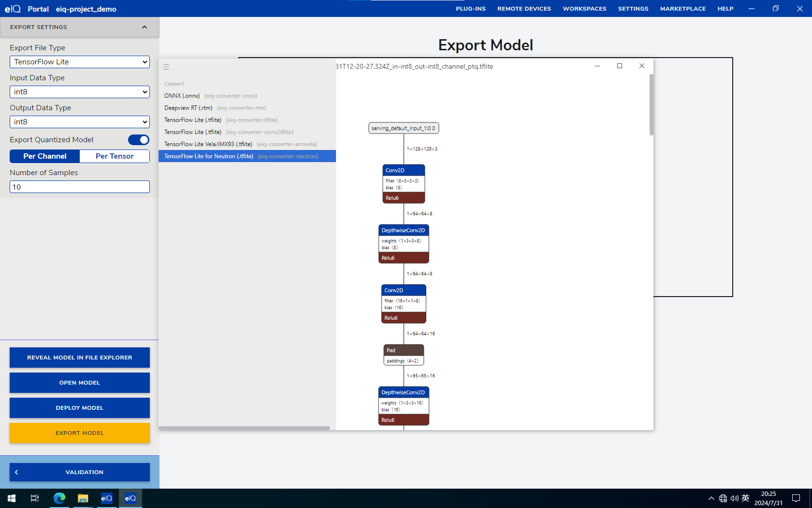The image size is (812, 508).
Task: Switch input method language indicator
Action: coord(745,498)
